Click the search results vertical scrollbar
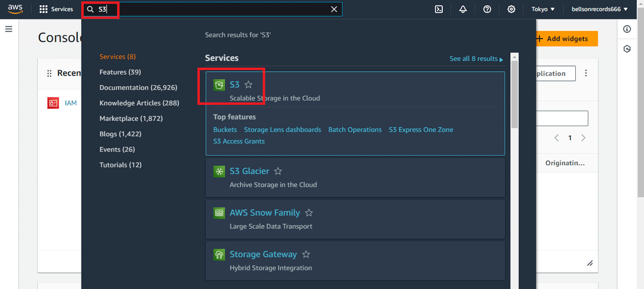Image resolution: width=644 pixels, height=289 pixels. tap(515, 91)
